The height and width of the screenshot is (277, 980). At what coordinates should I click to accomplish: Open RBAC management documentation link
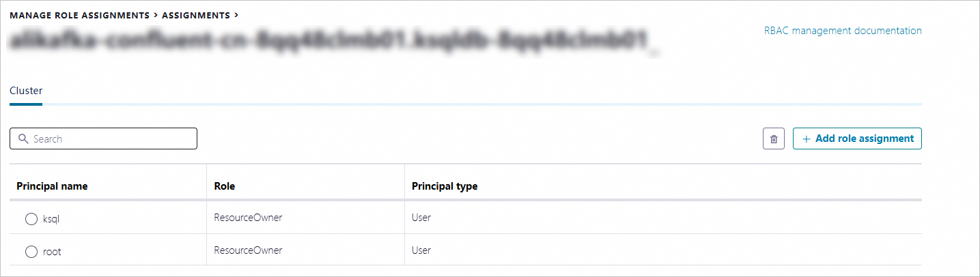click(x=843, y=31)
